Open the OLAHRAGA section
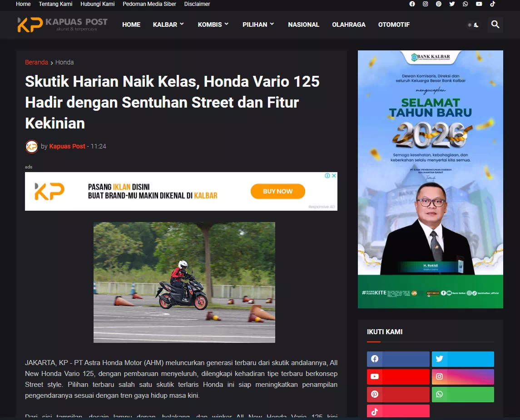The image size is (520, 420). click(348, 25)
